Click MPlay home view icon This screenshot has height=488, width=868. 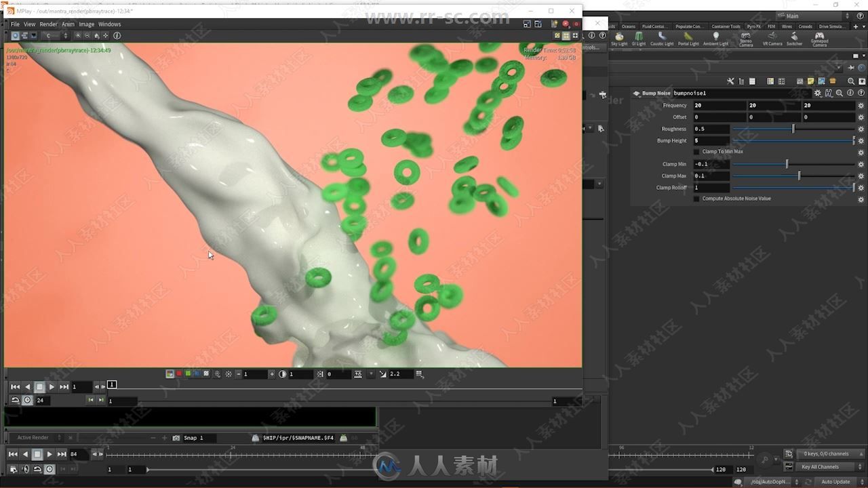96,35
